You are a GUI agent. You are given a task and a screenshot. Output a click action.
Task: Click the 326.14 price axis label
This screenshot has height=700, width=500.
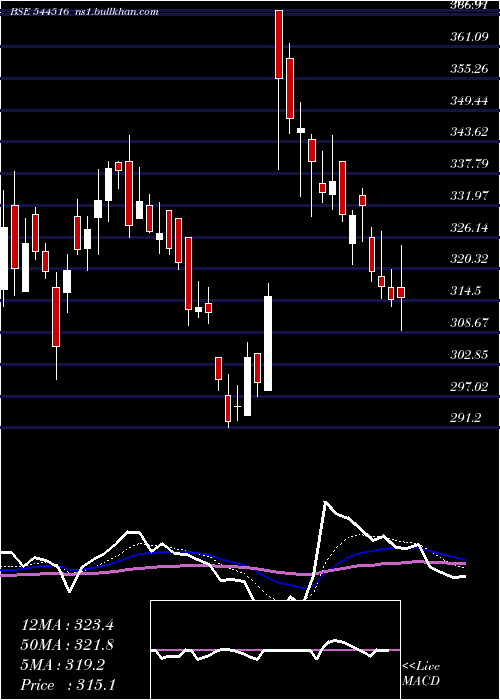(469, 228)
